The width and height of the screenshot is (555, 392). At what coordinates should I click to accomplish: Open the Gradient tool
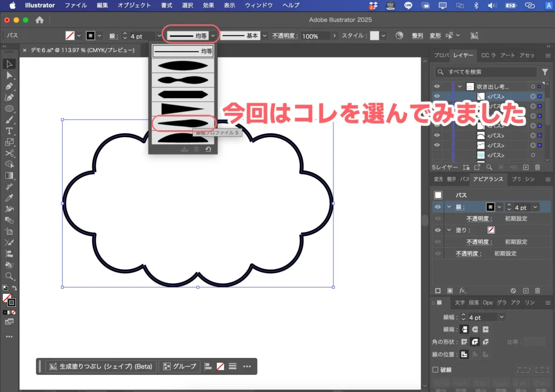click(x=9, y=175)
